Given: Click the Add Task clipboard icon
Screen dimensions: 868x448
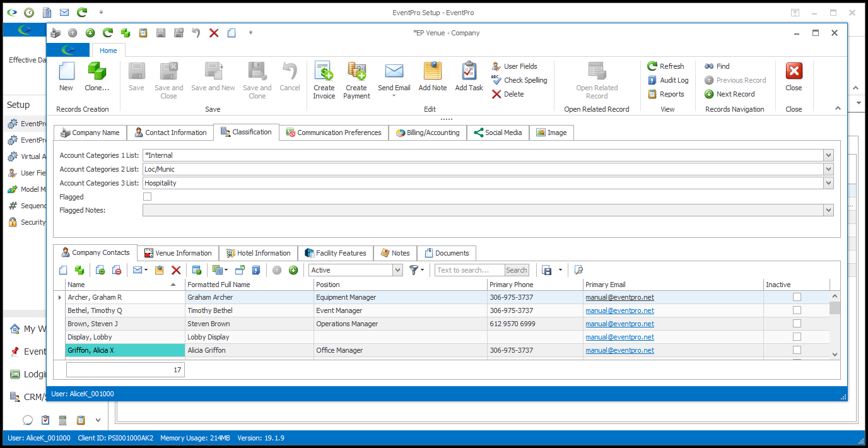Looking at the screenshot, I should click(x=469, y=71).
